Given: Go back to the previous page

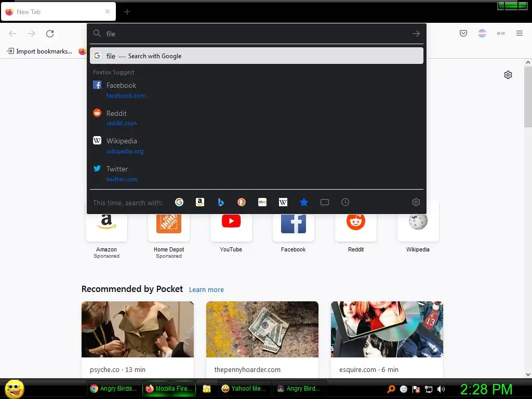Looking at the screenshot, I should pos(12,34).
